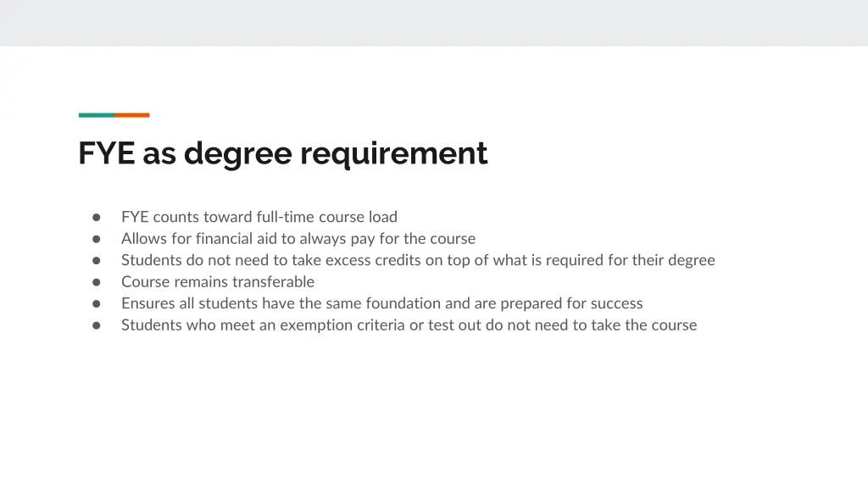
Task: Click the "Ensures all students" bullet line
Action: (381, 303)
